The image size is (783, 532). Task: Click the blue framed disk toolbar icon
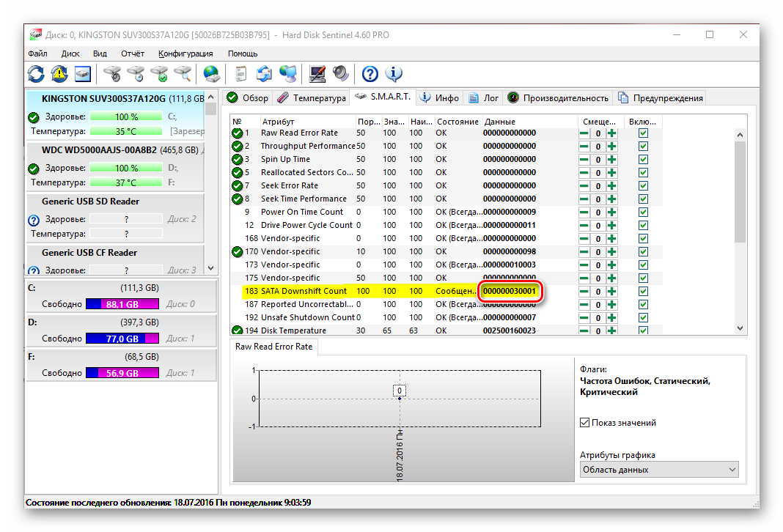[83, 74]
